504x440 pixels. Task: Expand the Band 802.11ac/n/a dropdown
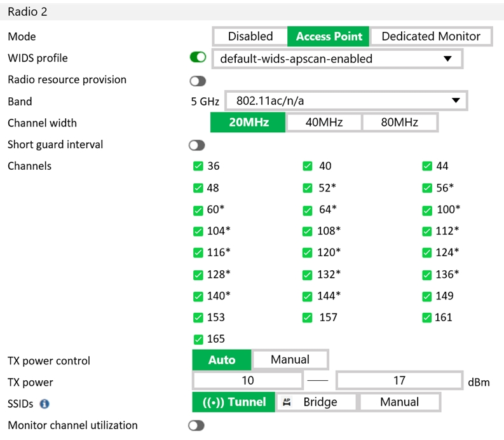(x=346, y=101)
